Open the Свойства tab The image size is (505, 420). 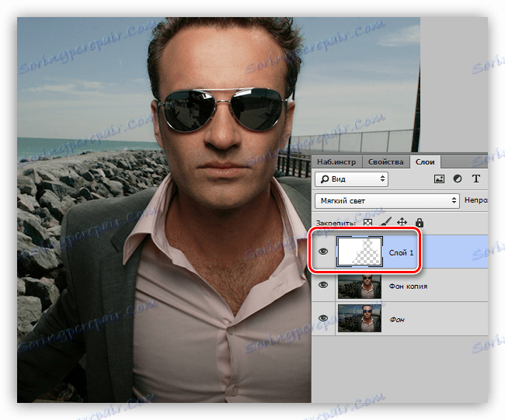[386, 162]
